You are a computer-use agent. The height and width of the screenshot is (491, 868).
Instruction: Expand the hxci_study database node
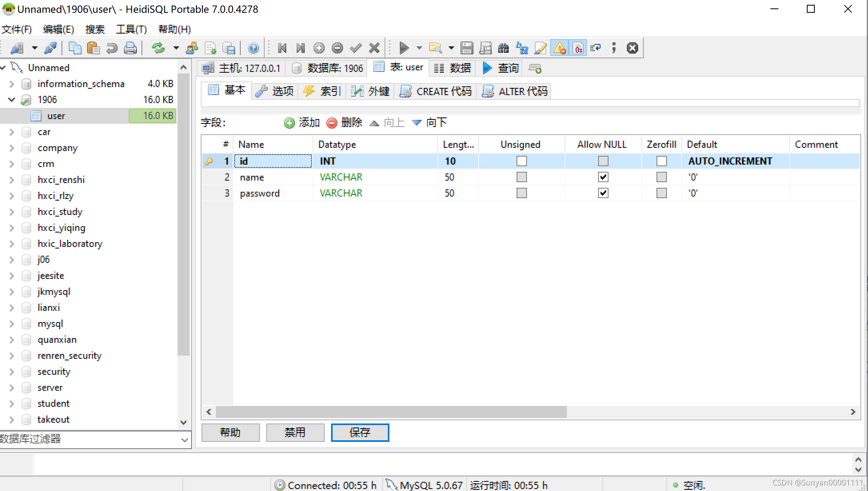coord(12,212)
